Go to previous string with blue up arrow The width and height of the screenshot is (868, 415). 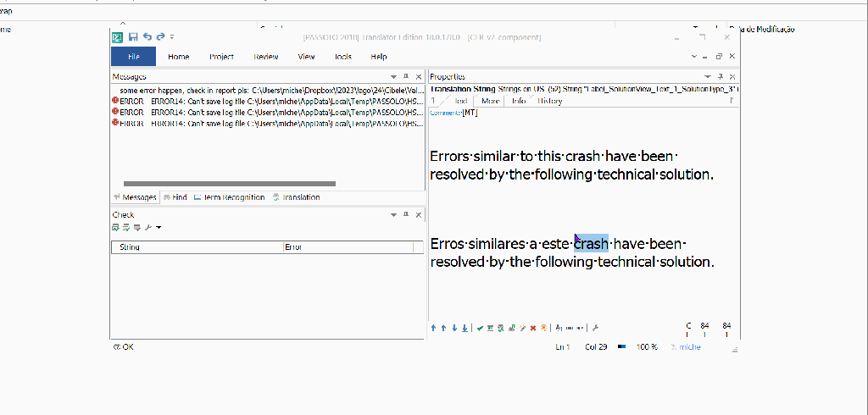coord(443,328)
